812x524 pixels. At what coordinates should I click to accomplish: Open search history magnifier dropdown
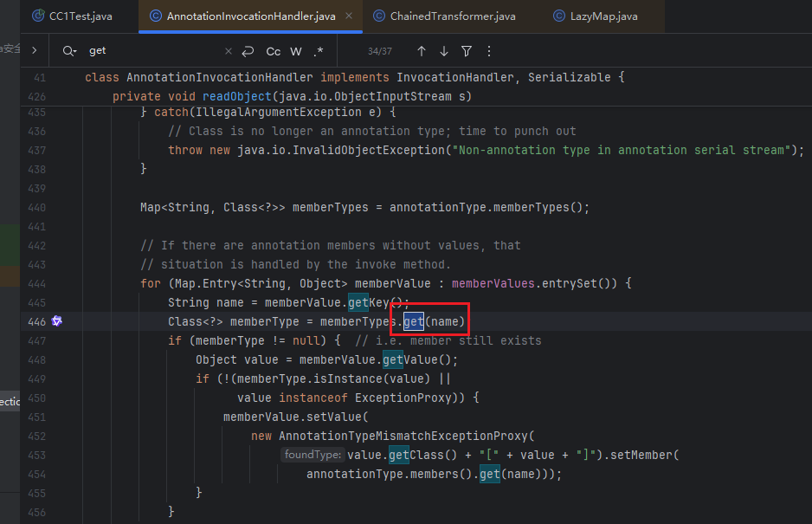pos(69,51)
